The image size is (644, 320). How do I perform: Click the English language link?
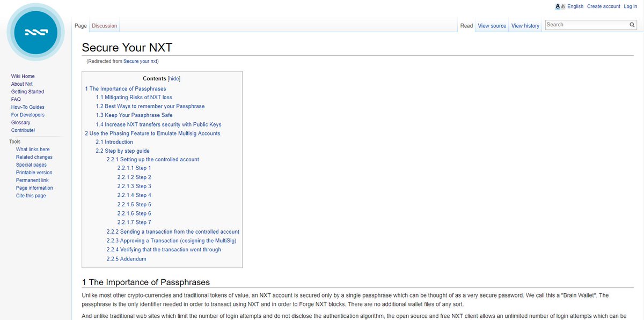[x=575, y=6]
